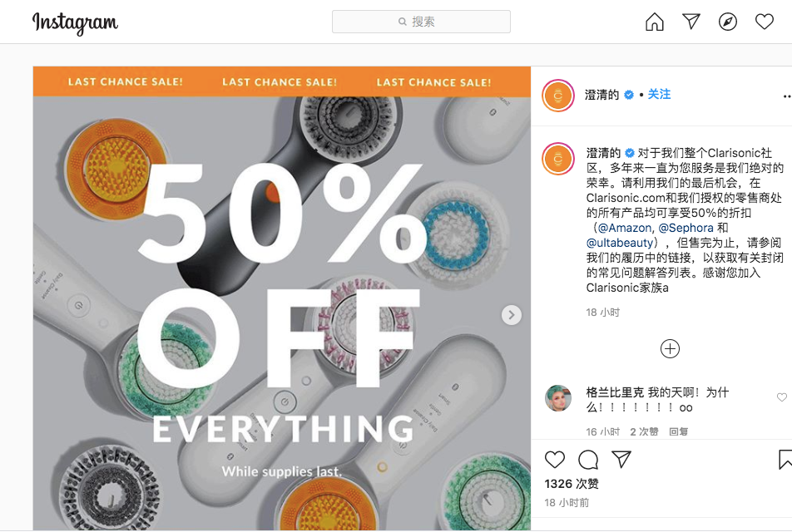Follow the account via 关注 button

tap(659, 95)
